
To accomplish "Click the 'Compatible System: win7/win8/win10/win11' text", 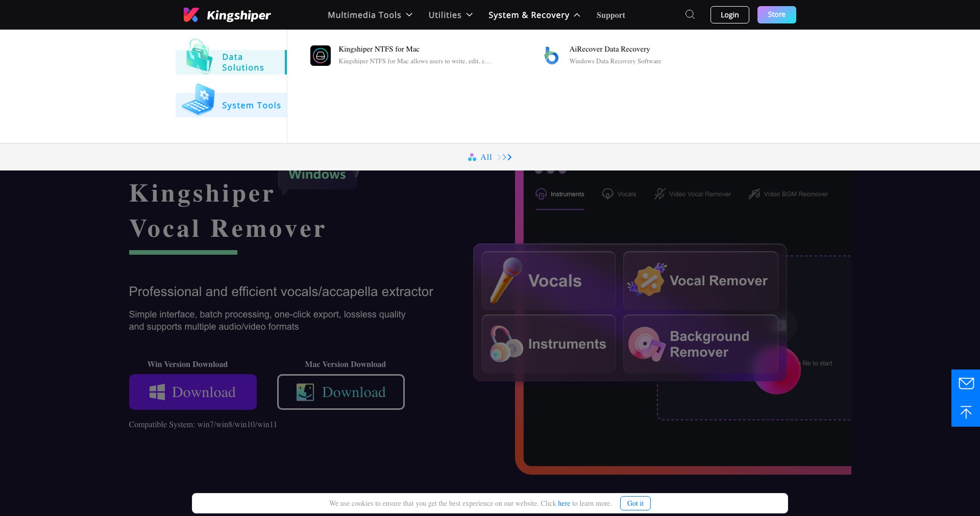I will click(x=203, y=425).
